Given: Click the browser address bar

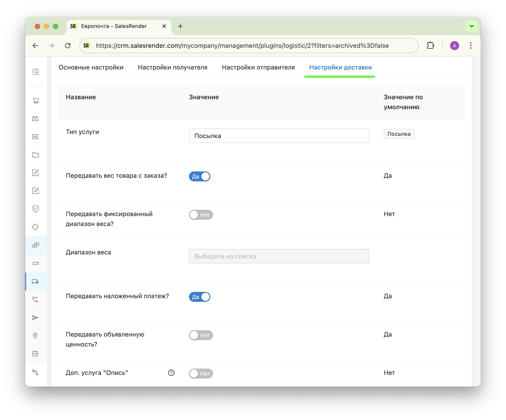Looking at the screenshot, I should (x=242, y=46).
